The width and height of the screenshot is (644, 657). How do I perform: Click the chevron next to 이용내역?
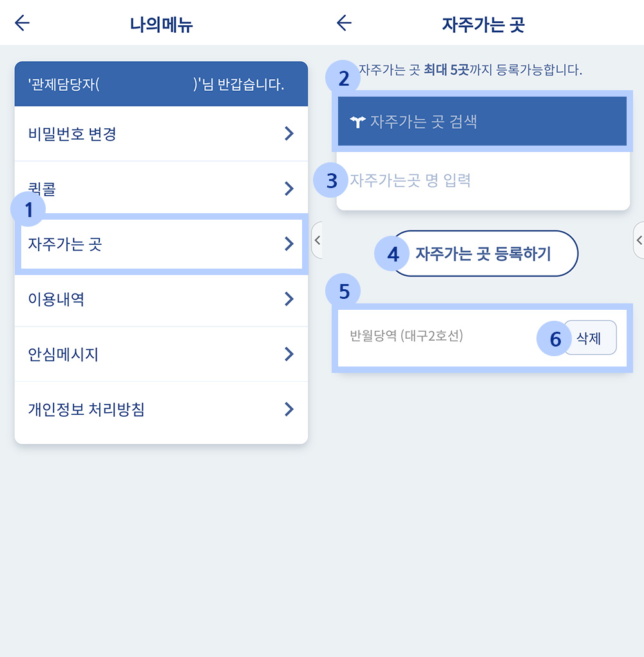(x=289, y=299)
